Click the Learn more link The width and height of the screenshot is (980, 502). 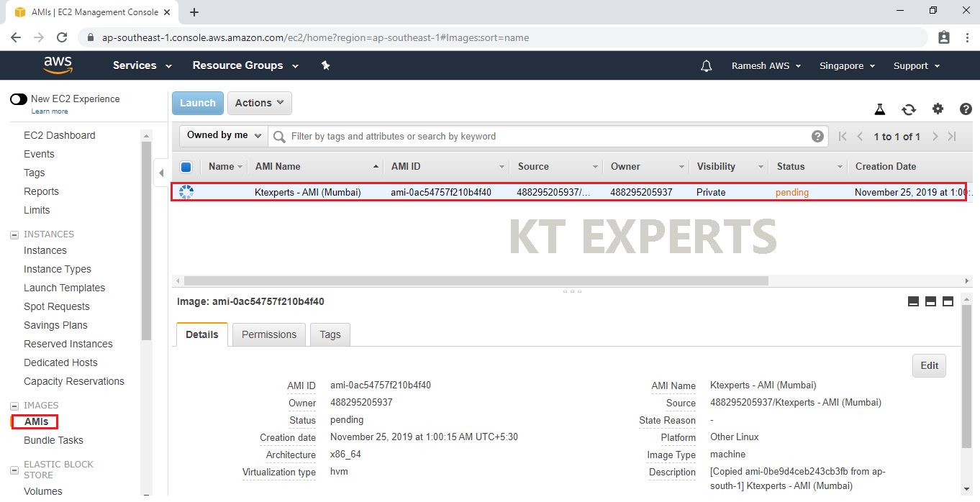point(50,111)
